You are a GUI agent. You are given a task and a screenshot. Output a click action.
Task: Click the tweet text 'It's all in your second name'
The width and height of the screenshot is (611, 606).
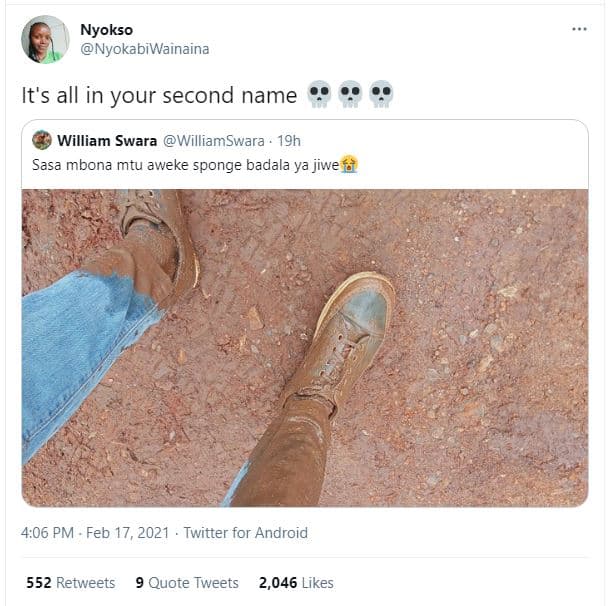(160, 96)
